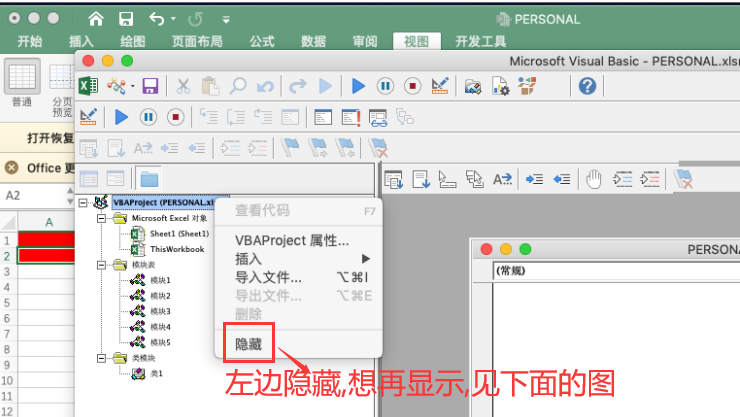The height and width of the screenshot is (417, 740).
Task: Collapse the Microsoft Excel 对象 folder
Action: pyautogui.click(x=101, y=218)
